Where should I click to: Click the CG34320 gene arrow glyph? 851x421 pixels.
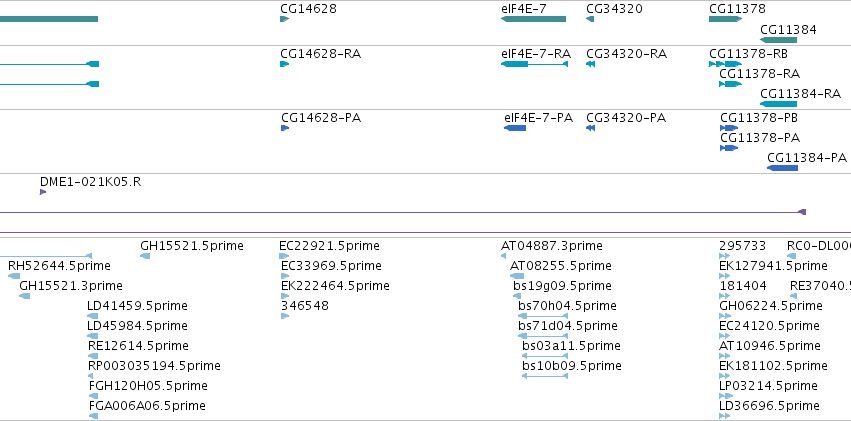(590, 19)
